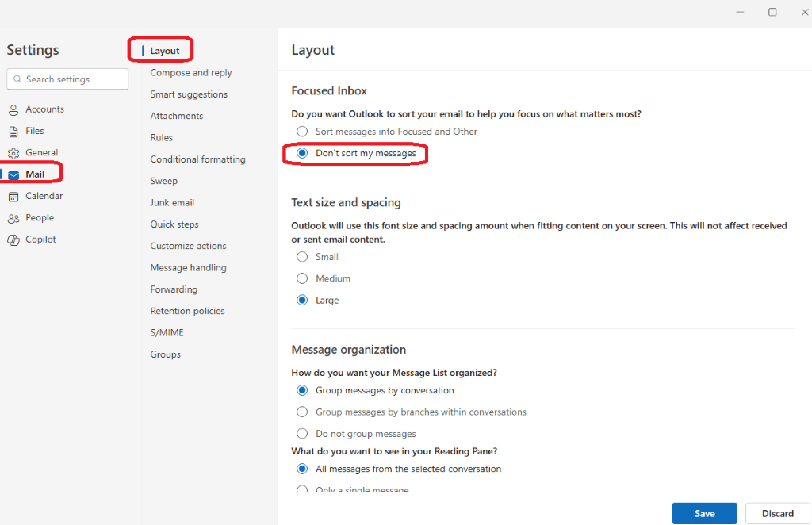Choose Medium text size
Image resolution: width=812 pixels, height=525 pixels.
tap(302, 278)
